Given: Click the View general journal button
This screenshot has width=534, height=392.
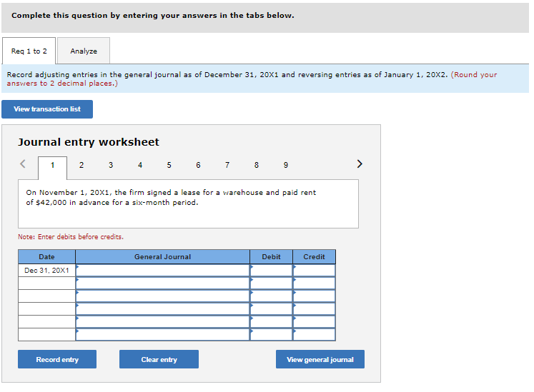Looking at the screenshot, I should pyautogui.click(x=320, y=359).
